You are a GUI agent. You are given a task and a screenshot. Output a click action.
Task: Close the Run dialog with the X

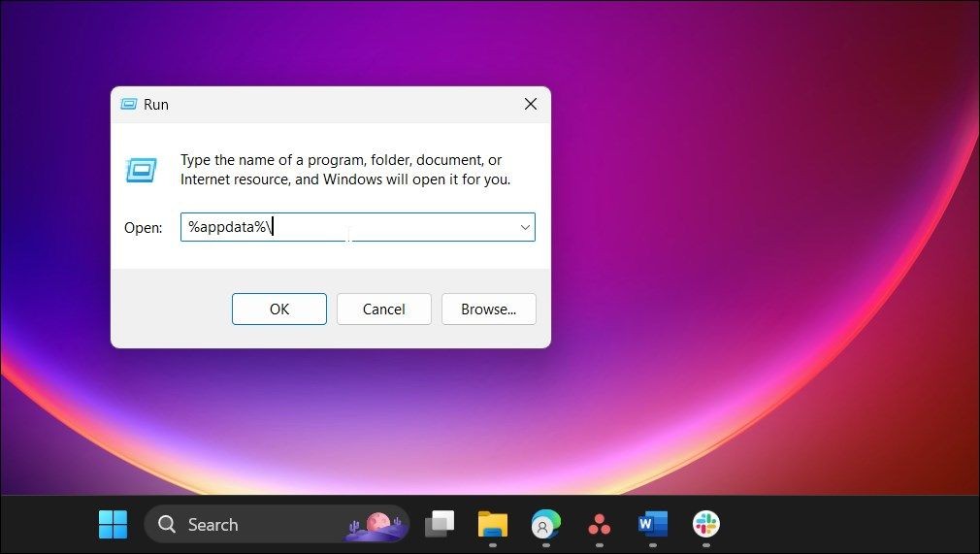point(531,105)
